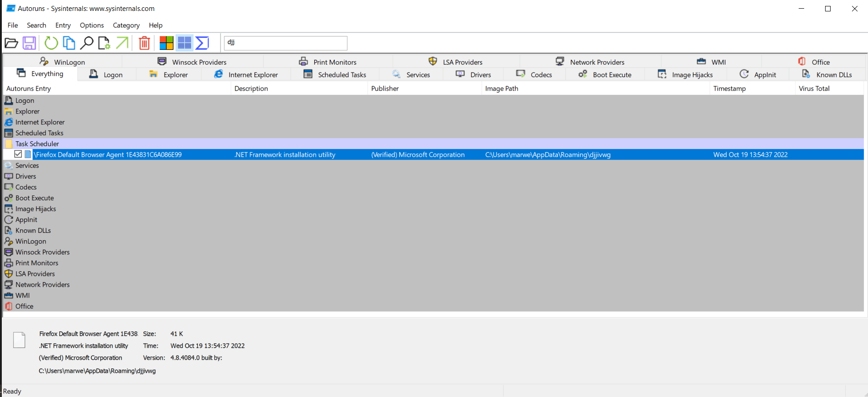Switch to the AppInit tab

point(758,74)
